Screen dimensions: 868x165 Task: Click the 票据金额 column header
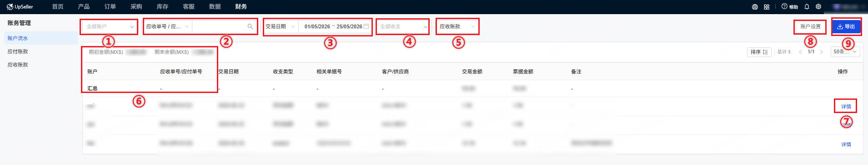coord(523,72)
